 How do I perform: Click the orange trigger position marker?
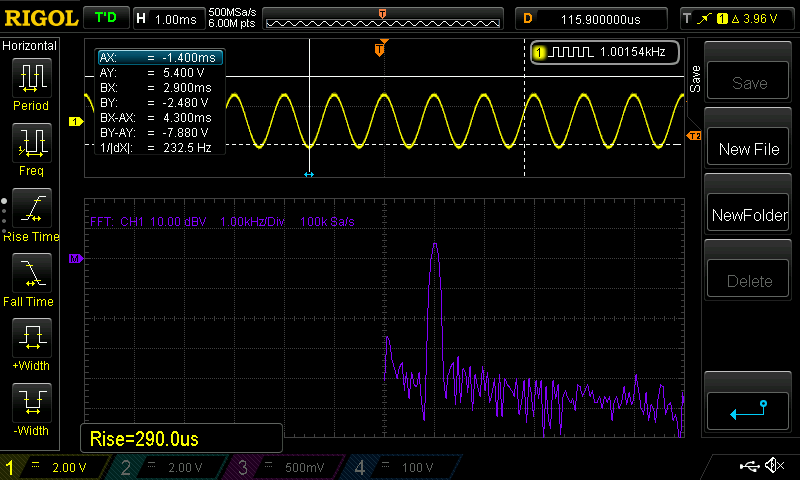(380, 49)
